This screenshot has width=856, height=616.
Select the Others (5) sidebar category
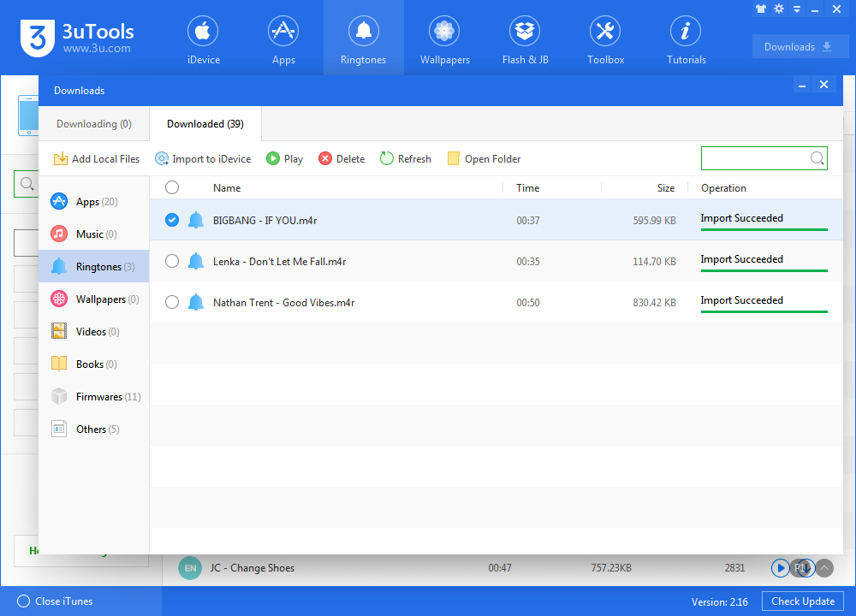point(94,429)
